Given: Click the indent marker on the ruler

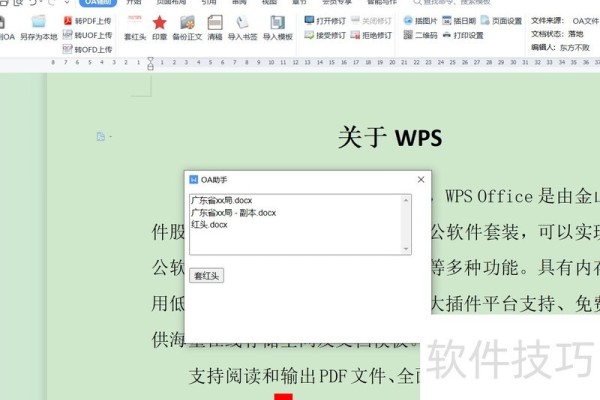Looking at the screenshot, I should (x=150, y=64).
